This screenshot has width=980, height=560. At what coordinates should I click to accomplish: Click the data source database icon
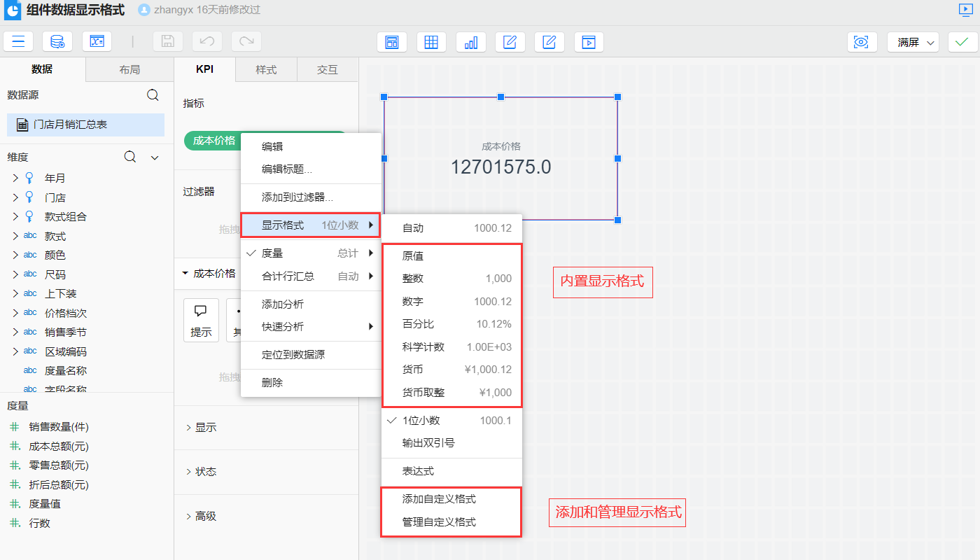(x=57, y=42)
